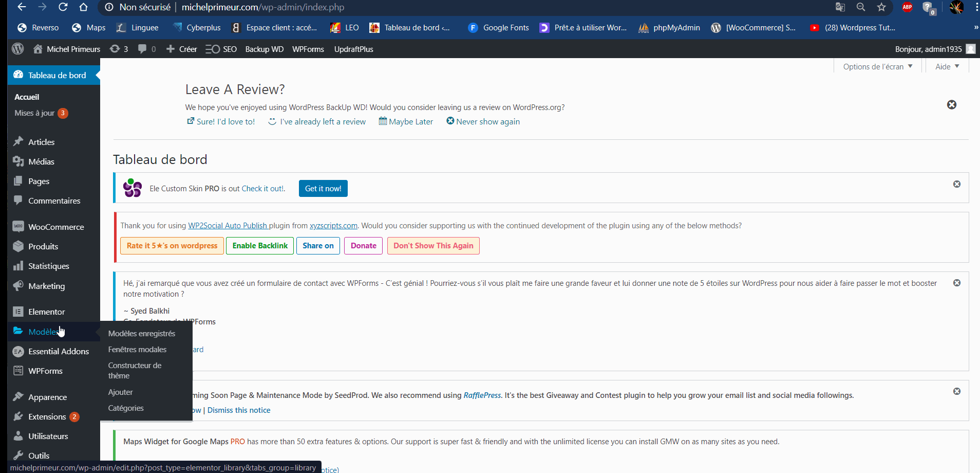Open the Google Translate browser icon
The height and width of the screenshot is (473, 980).
[x=840, y=7]
